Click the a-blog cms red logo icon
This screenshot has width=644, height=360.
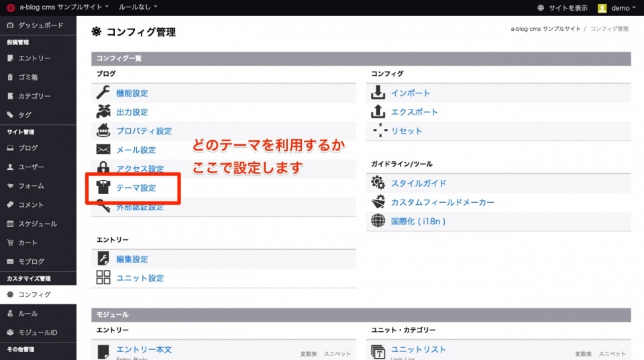pos(11,8)
